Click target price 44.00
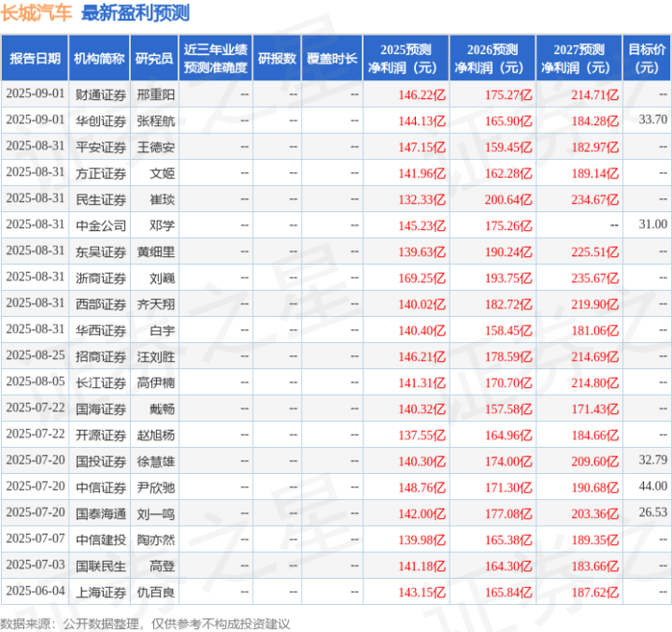This screenshot has width=672, height=632. pyautogui.click(x=652, y=486)
